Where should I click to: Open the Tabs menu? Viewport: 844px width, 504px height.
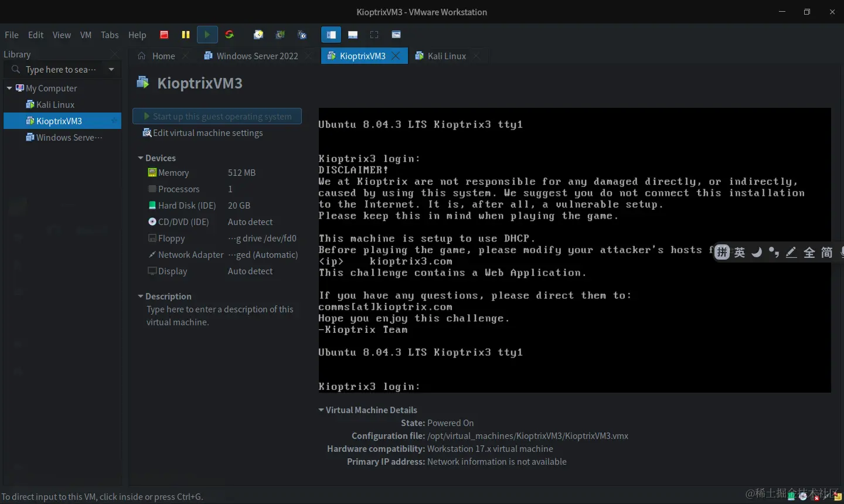pos(110,35)
